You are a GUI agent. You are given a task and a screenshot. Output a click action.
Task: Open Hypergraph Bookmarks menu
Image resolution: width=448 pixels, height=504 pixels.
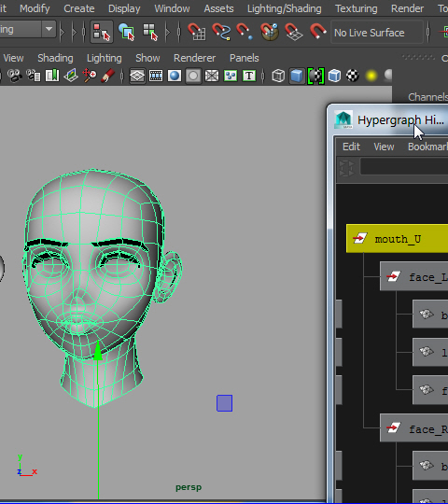click(427, 147)
